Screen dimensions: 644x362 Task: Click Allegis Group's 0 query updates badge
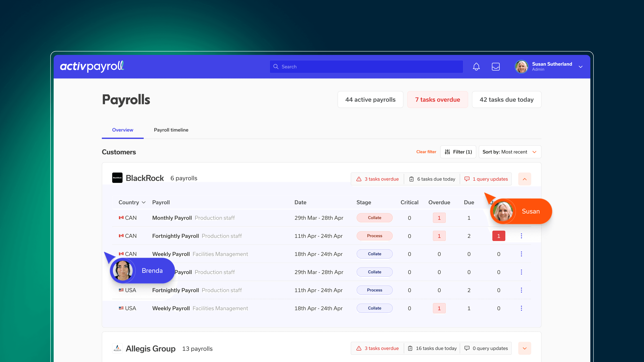coord(486,348)
